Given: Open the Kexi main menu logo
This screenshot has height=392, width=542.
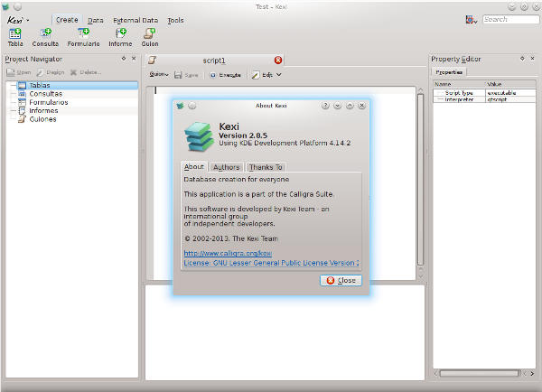Looking at the screenshot, I should pos(18,21).
